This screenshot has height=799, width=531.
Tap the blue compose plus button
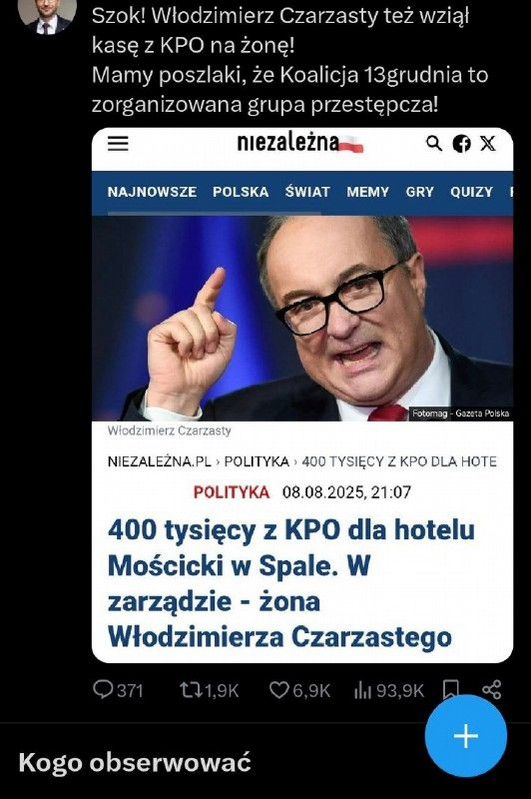click(x=466, y=736)
